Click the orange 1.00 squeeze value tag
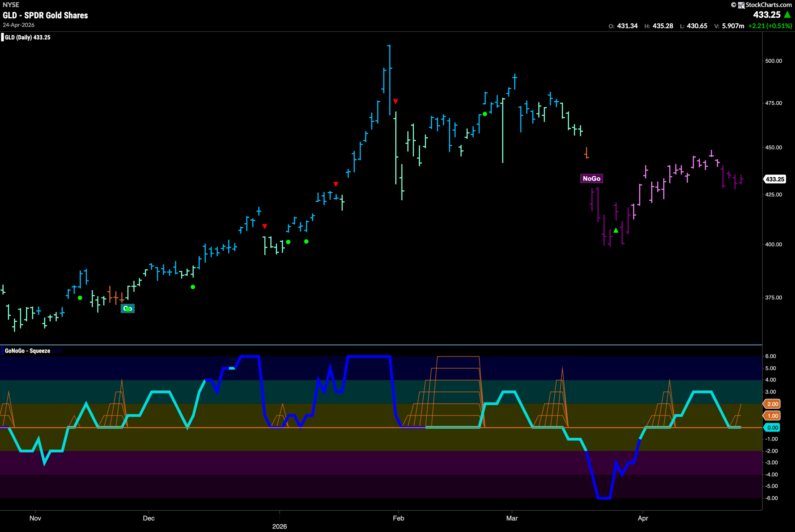The height and width of the screenshot is (532, 795). coord(772,416)
